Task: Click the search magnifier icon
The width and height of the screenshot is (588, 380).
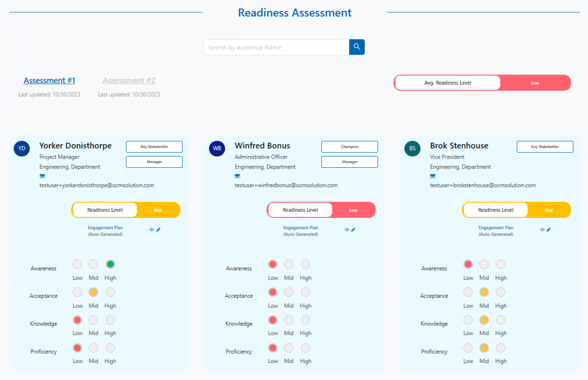Action: point(356,46)
